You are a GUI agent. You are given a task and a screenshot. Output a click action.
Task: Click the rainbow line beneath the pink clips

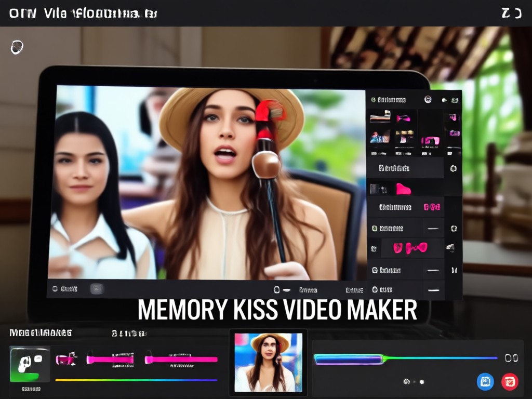(136, 380)
